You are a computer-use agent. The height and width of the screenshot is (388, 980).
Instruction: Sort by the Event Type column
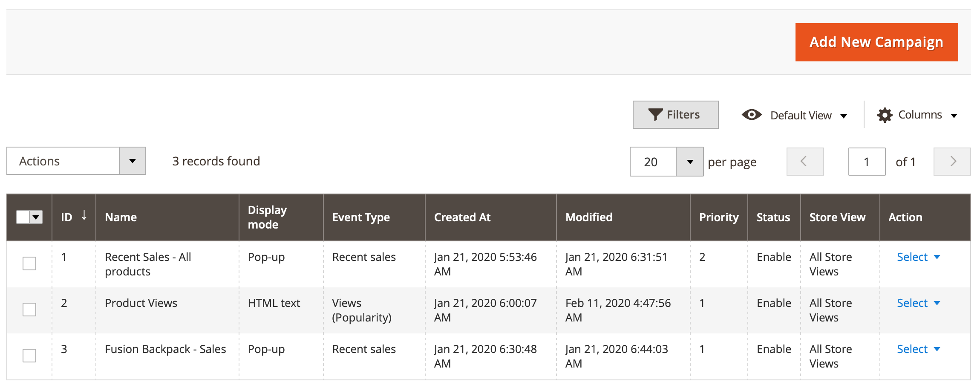click(x=374, y=217)
